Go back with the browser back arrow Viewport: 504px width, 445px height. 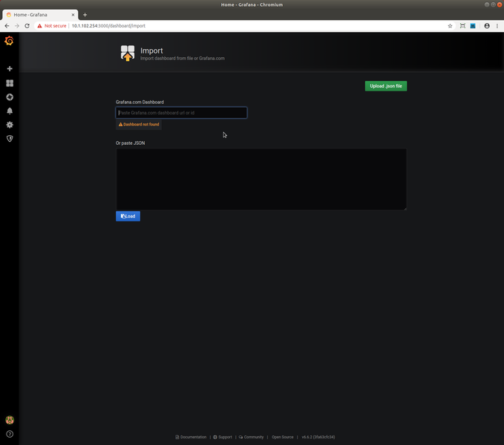click(7, 26)
